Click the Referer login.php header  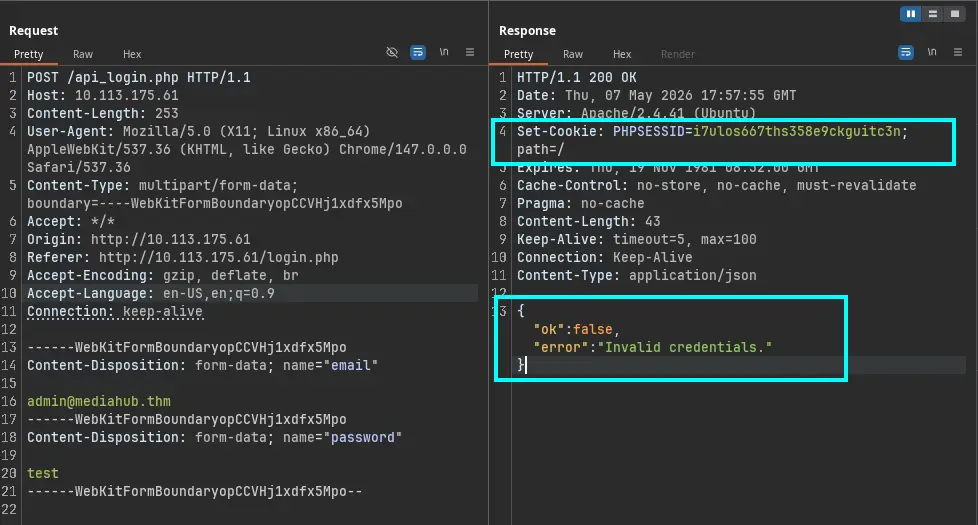(x=182, y=258)
